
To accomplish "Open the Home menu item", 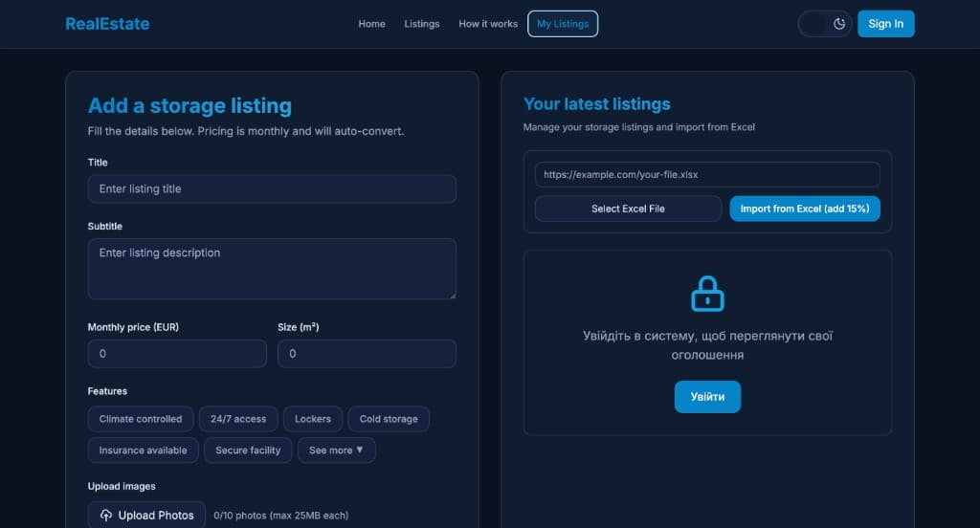I will point(372,24).
